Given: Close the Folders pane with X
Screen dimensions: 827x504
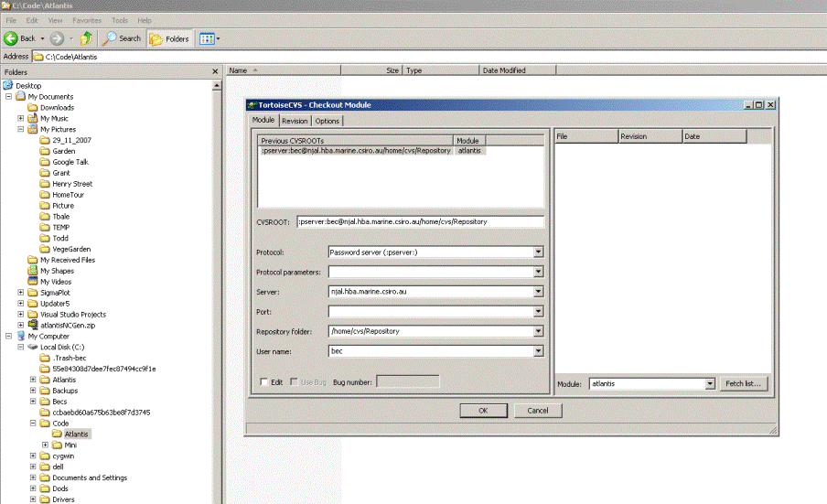Looking at the screenshot, I should [x=216, y=71].
